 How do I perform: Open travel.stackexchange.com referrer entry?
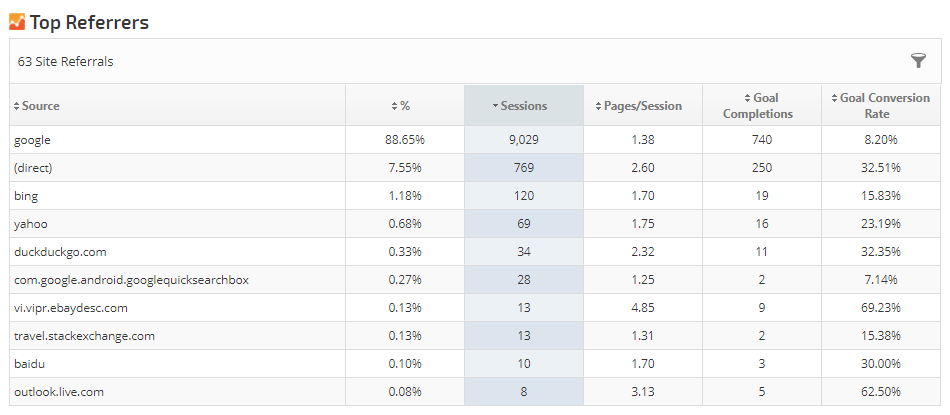point(84,336)
